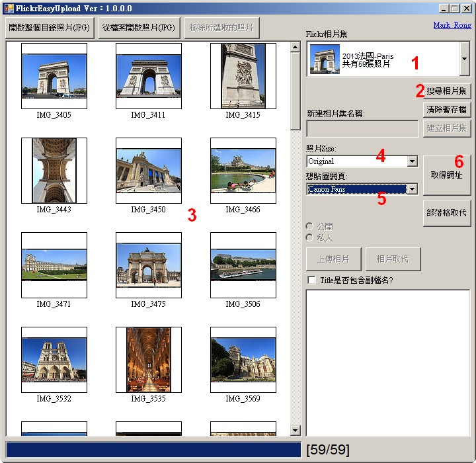Click the [59/59] progress counter text

(328, 450)
